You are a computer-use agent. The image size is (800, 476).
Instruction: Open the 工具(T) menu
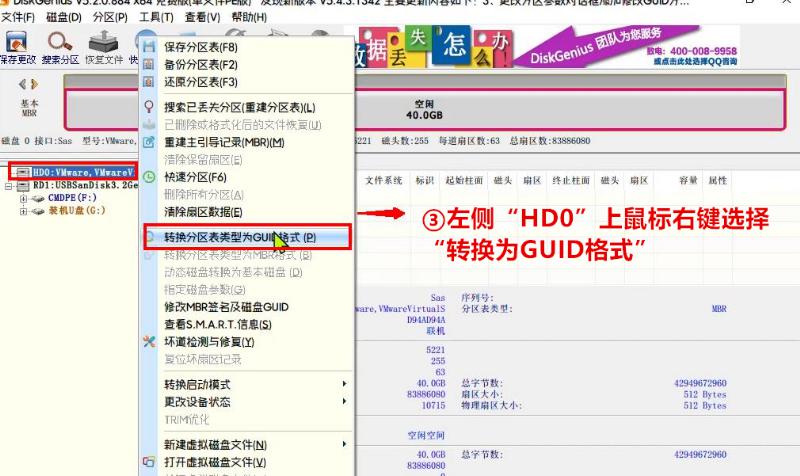pyautogui.click(x=156, y=17)
